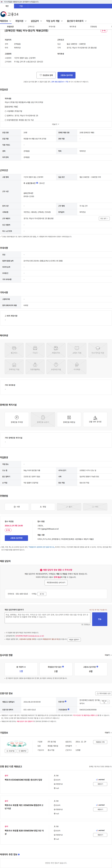Open 새창보기 for 화장품 제조 OEM/ODM 품질관리 posting
This screenshot has width=112, height=868.
(x=100, y=809)
